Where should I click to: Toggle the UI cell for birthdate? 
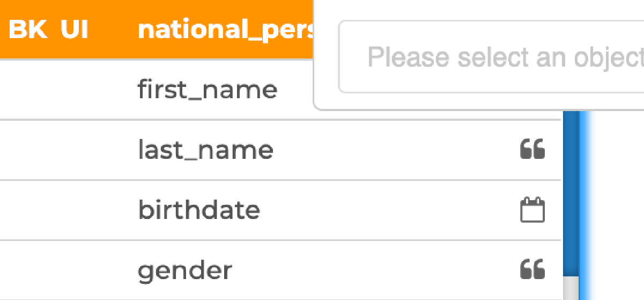[74, 210]
